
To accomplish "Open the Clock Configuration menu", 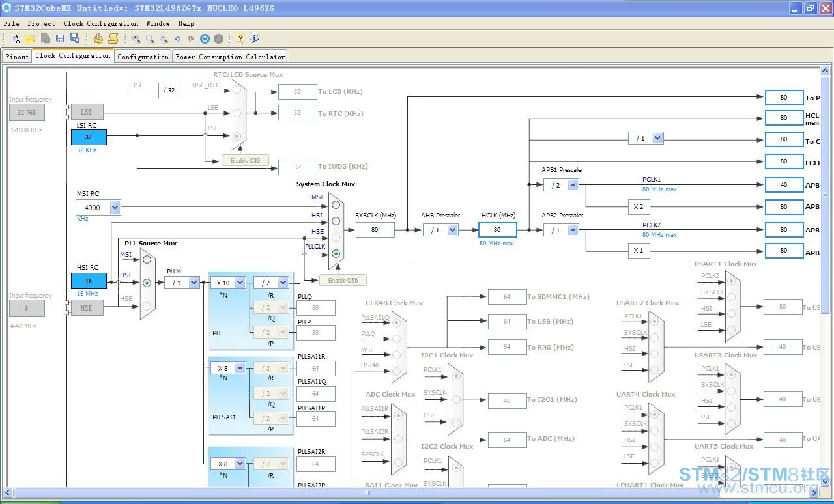I will [101, 23].
